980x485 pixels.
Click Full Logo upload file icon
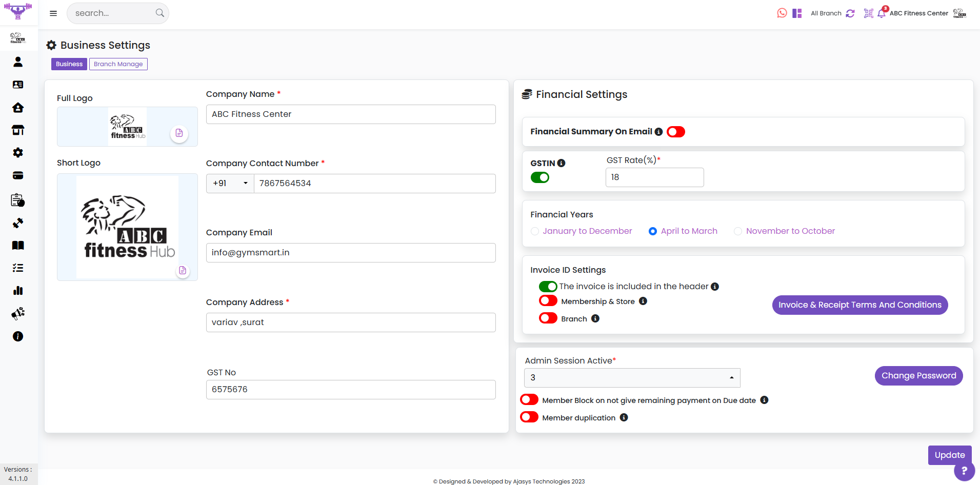point(179,133)
